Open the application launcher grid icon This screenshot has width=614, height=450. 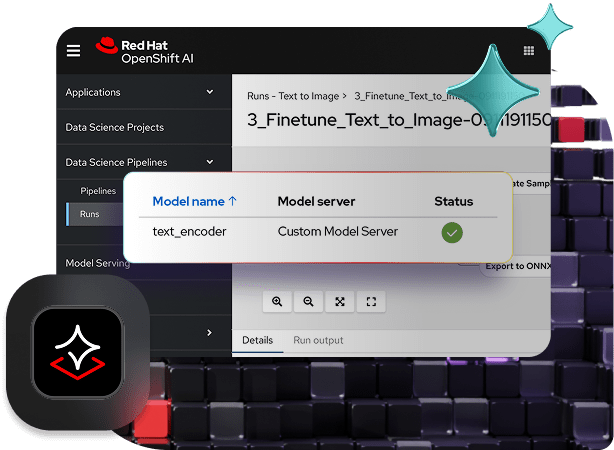529,51
